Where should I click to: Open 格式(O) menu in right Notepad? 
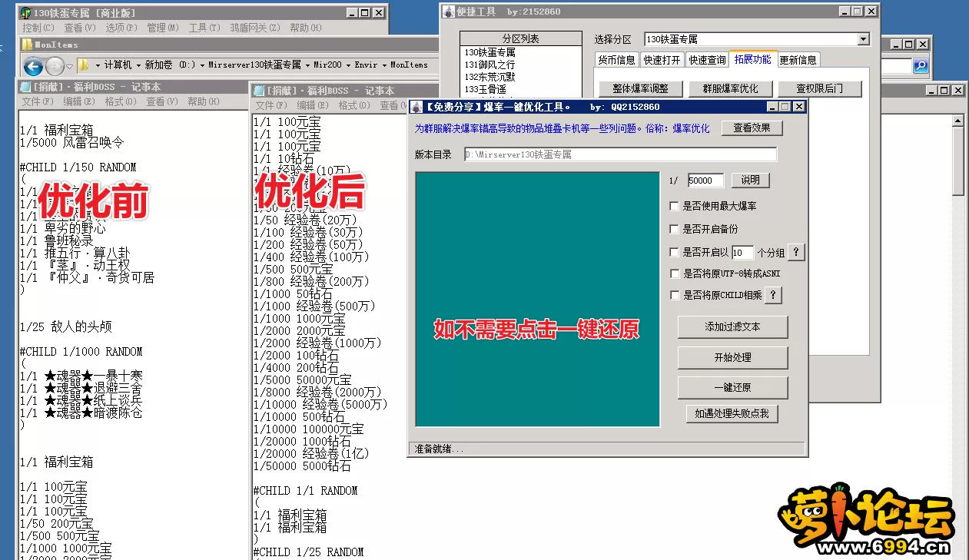[x=354, y=105]
